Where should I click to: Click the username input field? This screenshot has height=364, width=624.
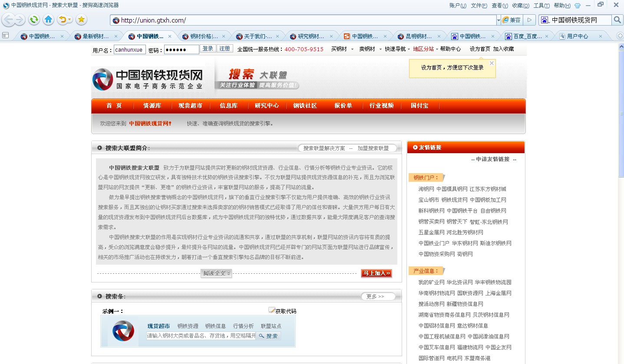(x=130, y=50)
